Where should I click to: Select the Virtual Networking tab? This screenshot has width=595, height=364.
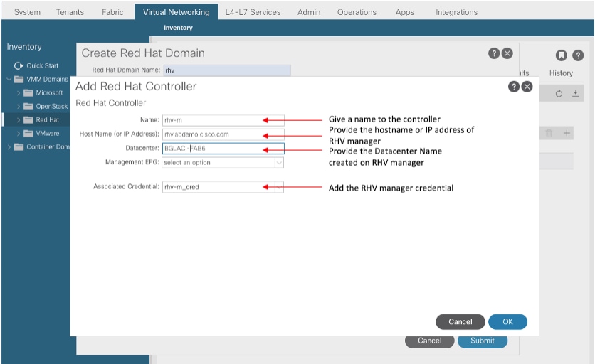point(176,12)
